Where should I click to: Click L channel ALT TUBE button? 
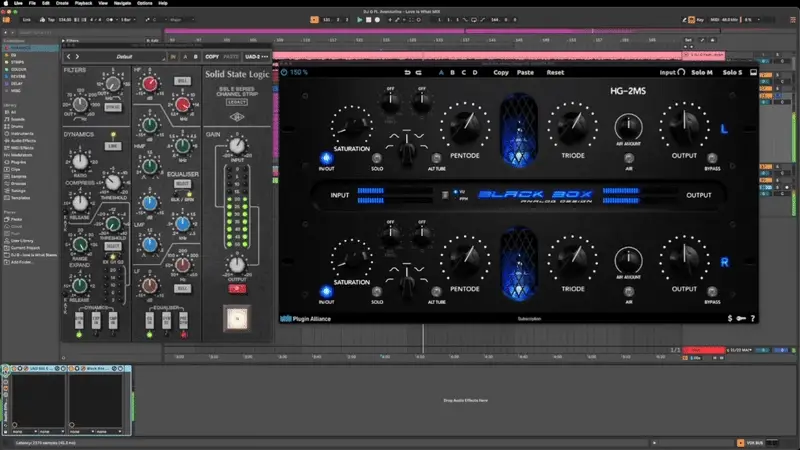coord(436,158)
